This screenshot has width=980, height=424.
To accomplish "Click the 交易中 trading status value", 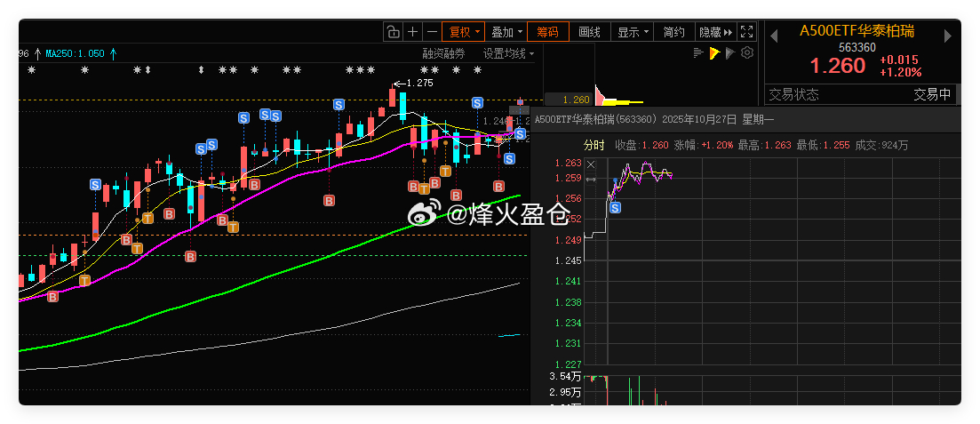I will click(x=932, y=94).
